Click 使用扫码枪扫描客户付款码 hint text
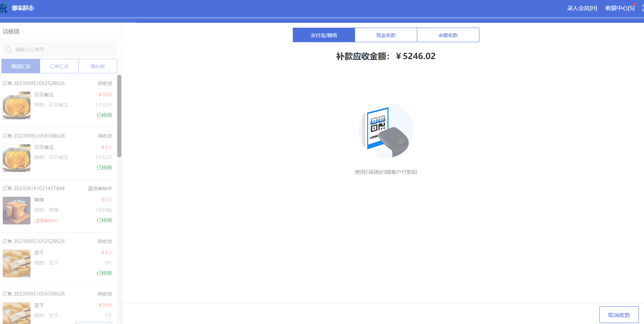This screenshot has width=644, height=324. click(386, 172)
